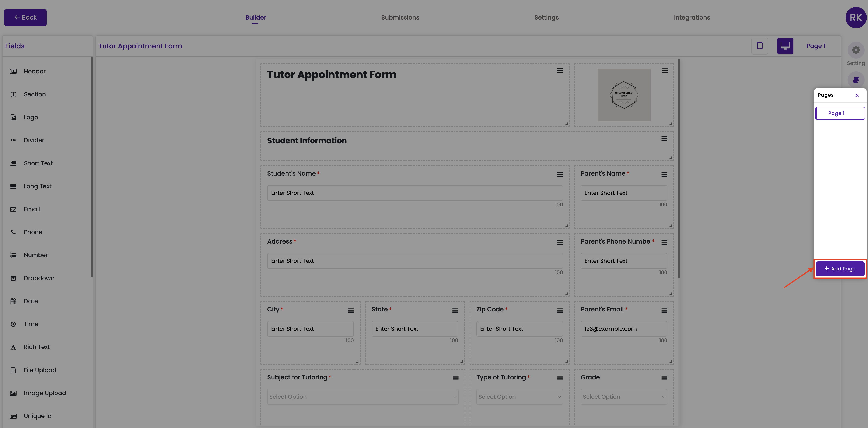Screen dimensions: 868x428
Task: Choose the Divider field
Action: coord(34,140)
